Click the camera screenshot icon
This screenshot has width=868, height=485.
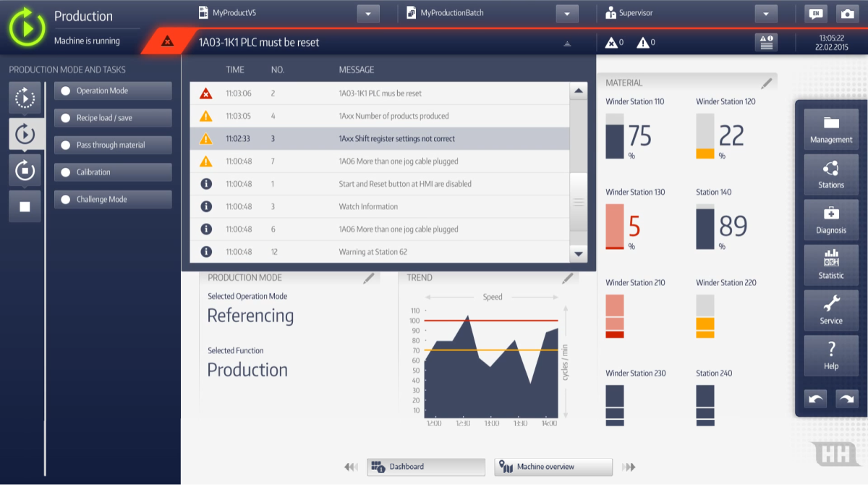click(845, 14)
